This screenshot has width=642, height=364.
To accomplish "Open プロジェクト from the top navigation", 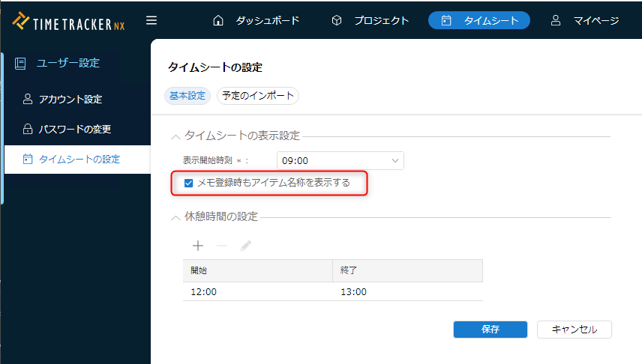I will pos(370,20).
